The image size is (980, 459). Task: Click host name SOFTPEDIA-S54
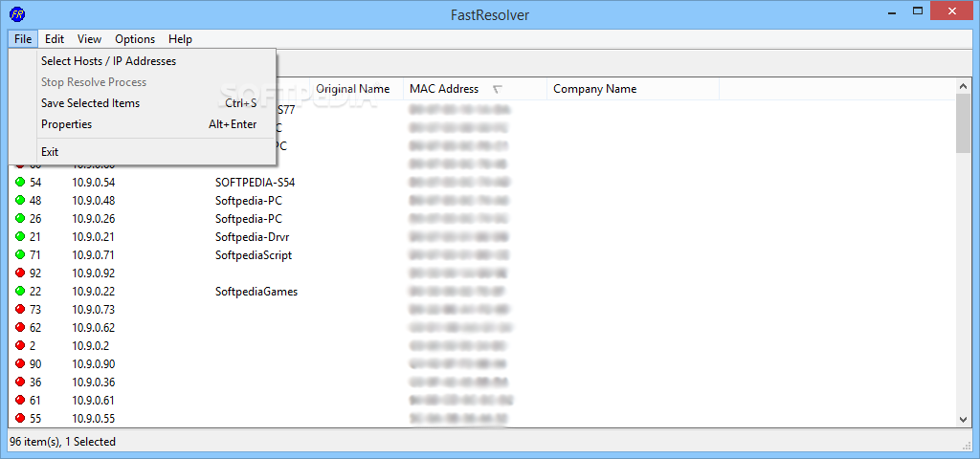point(255,183)
